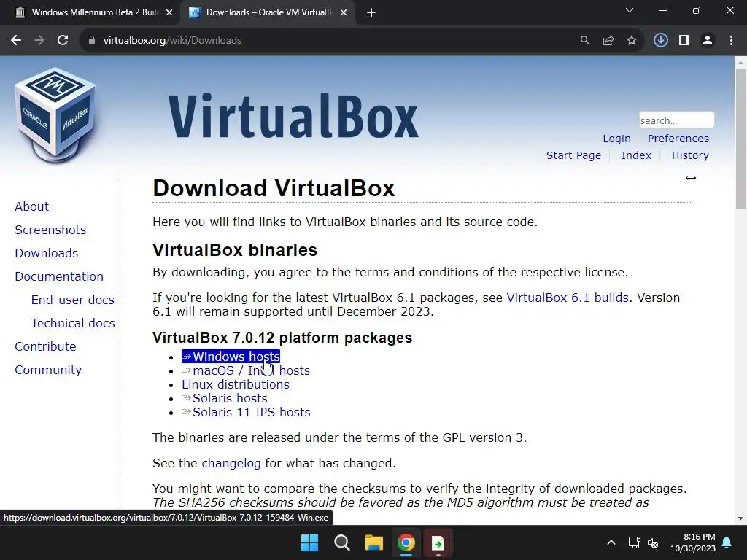Click the zoom magnifier icon in address bar
747x560 pixels.
[584, 41]
